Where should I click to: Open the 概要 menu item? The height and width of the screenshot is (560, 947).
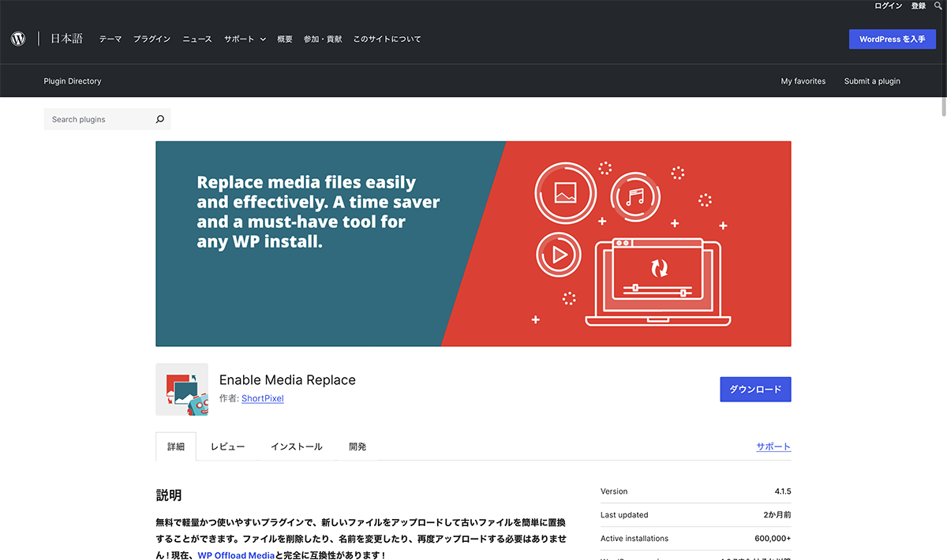point(285,39)
